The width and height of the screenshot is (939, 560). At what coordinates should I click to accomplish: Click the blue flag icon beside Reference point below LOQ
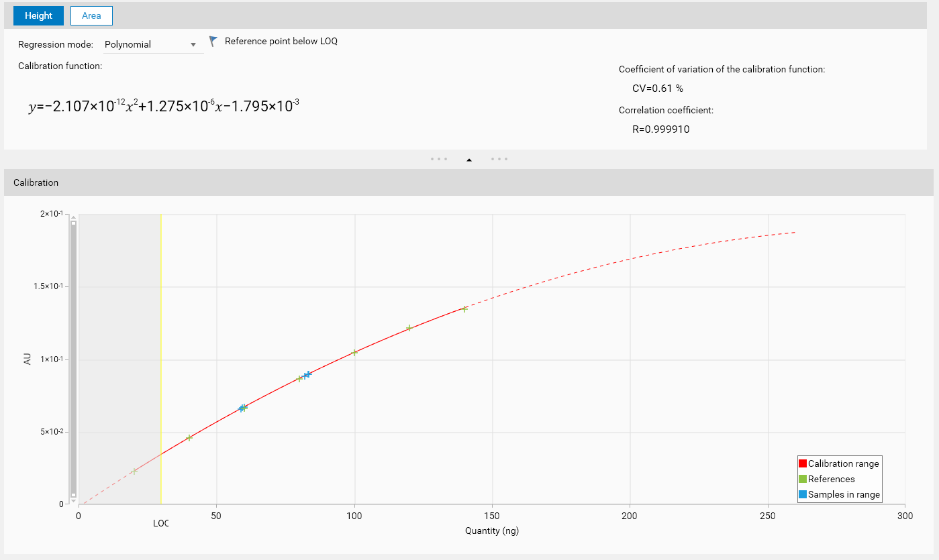pos(213,42)
